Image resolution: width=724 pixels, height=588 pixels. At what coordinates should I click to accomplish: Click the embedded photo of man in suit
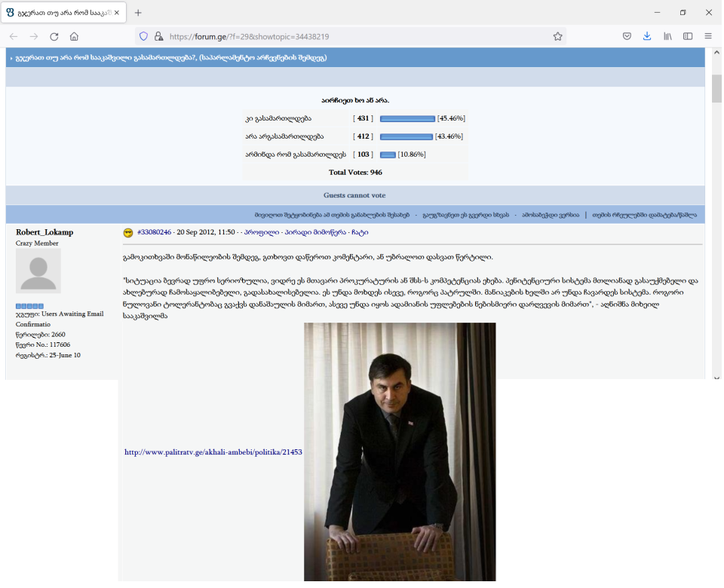coord(400,452)
